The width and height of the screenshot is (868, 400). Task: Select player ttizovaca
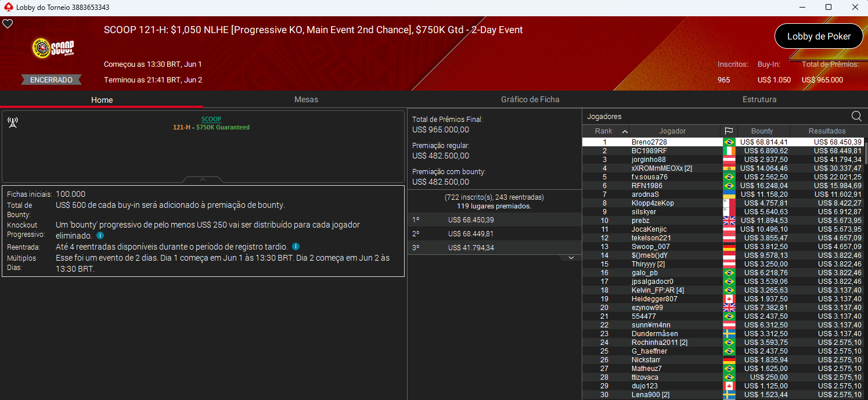(x=645, y=377)
